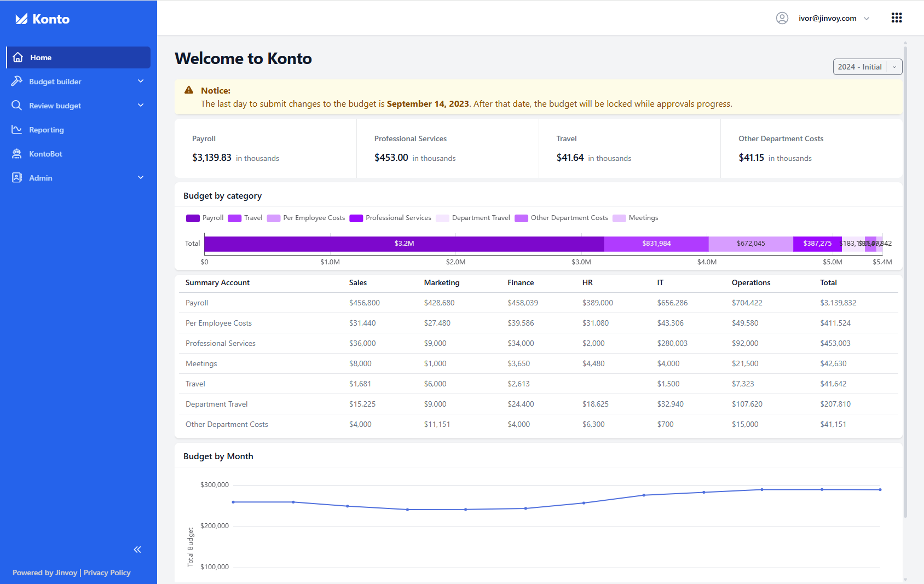Click the $280,003 IT Professional Services cell
Screen dimensions: 924x584
pyautogui.click(x=672, y=343)
